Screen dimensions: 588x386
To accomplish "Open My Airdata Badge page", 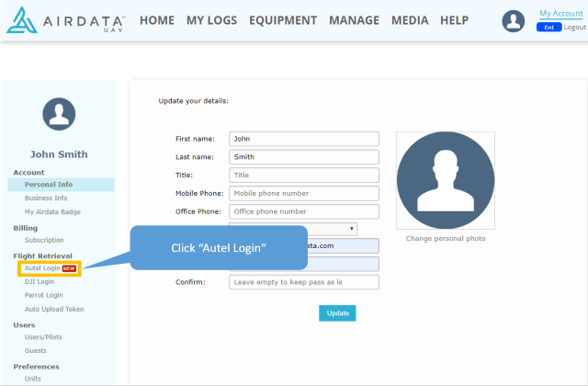I will (x=52, y=212).
